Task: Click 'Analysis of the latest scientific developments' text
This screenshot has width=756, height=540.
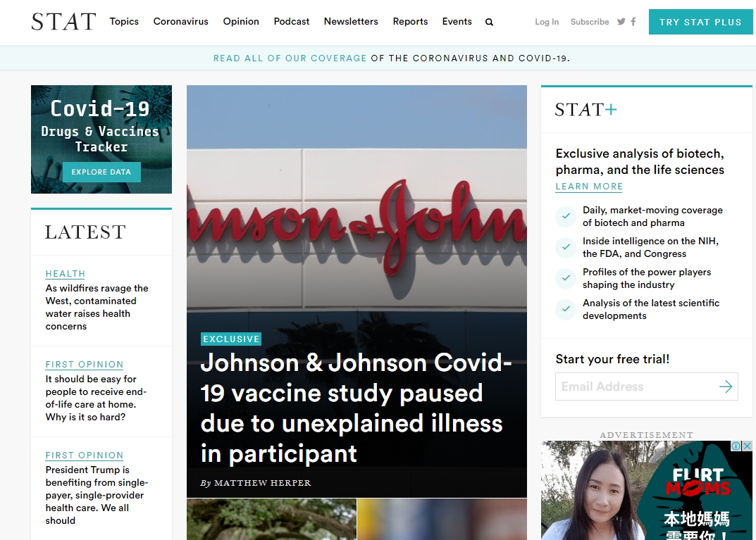Action: pos(651,309)
